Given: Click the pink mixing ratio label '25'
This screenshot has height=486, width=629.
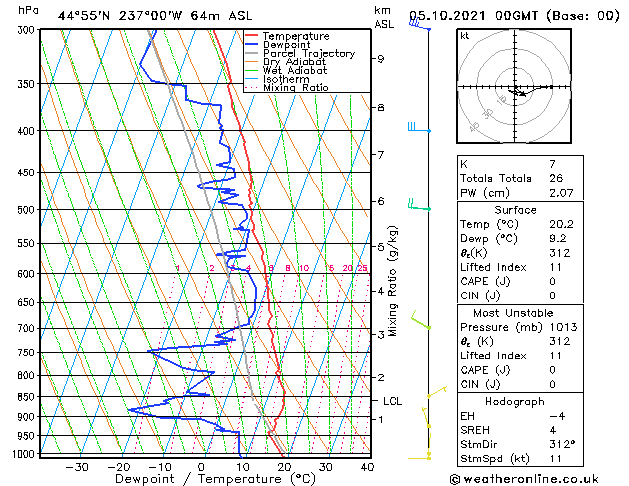Looking at the screenshot, I should pos(362,268).
